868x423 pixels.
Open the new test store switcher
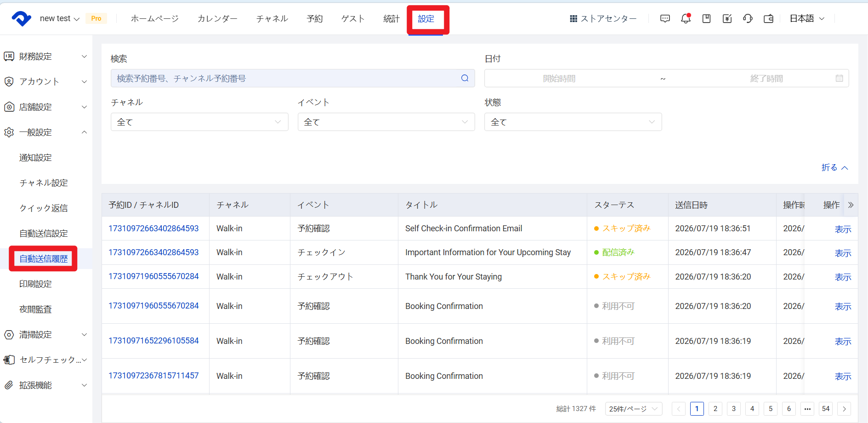click(60, 19)
